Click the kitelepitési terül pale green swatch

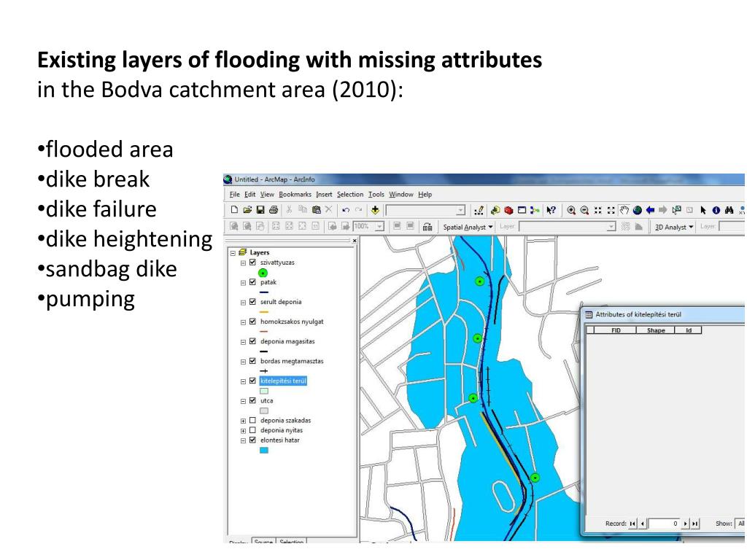(264, 391)
